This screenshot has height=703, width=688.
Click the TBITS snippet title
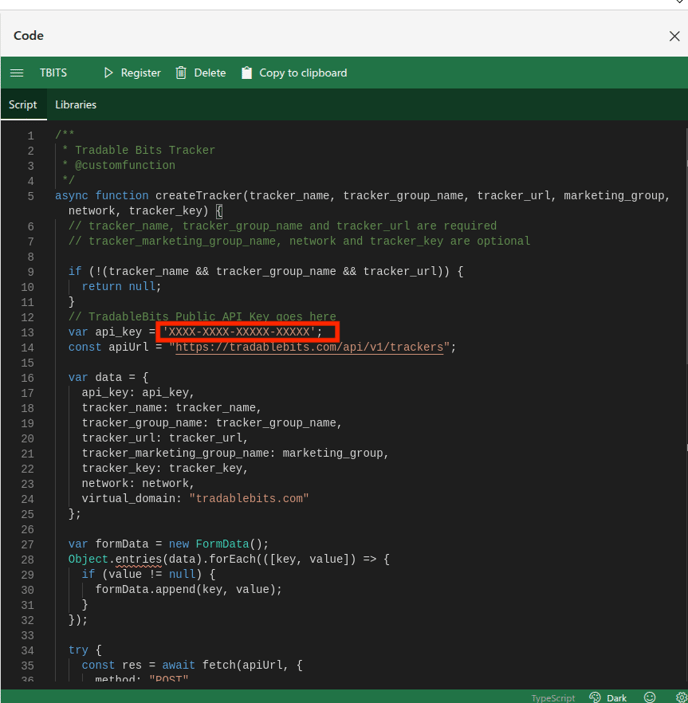(x=53, y=73)
